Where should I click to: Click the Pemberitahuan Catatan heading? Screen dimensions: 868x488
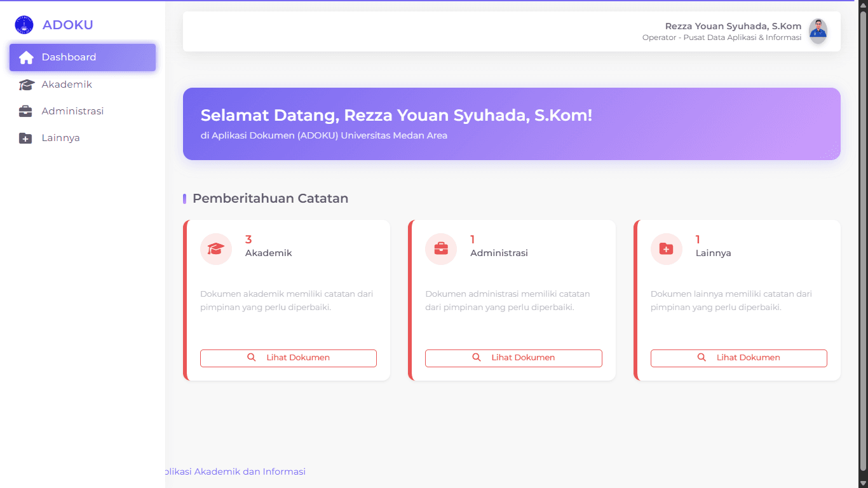pyautogui.click(x=270, y=198)
